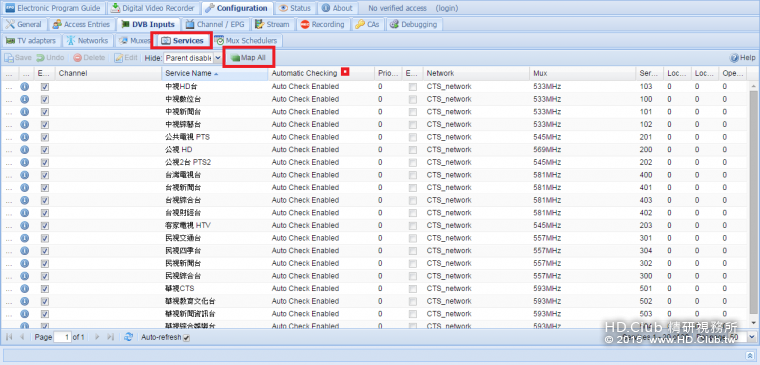Open the Recording tab
The image size is (760, 365).
coord(322,24)
